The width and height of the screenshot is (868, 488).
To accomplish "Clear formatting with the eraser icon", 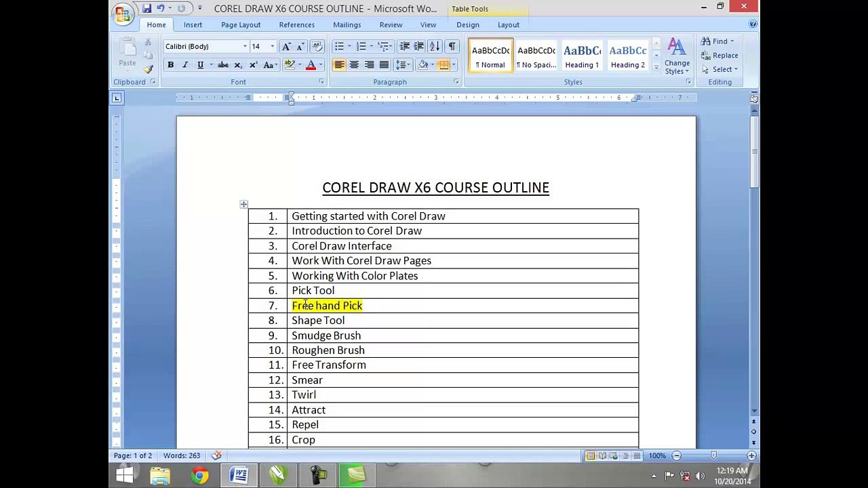I will click(317, 47).
